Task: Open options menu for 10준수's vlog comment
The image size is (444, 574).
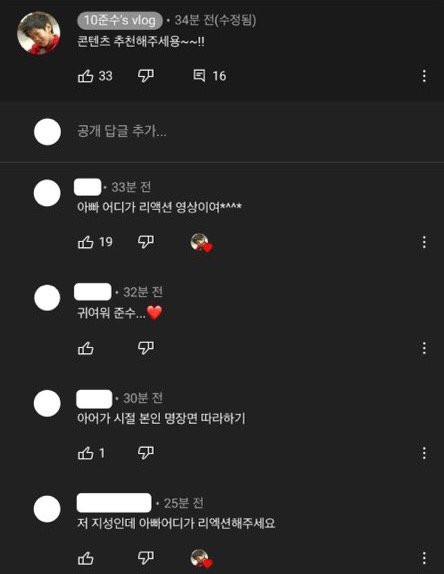Action: [x=424, y=76]
